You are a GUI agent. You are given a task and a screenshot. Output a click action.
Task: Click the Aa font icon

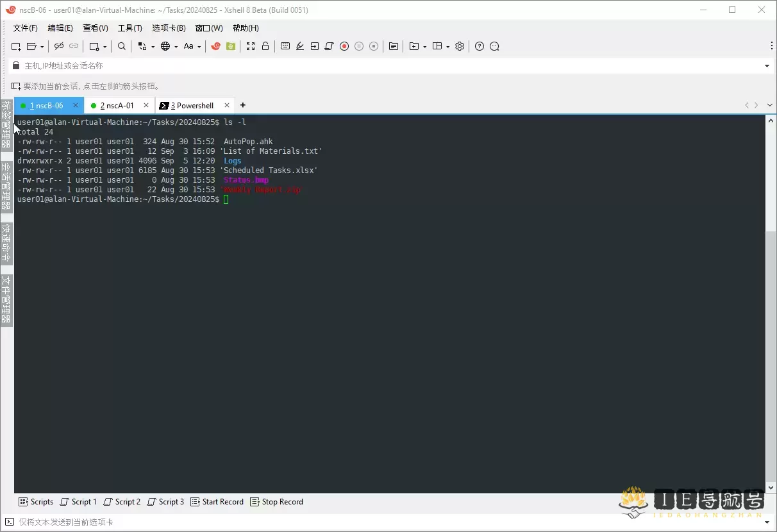[x=188, y=46]
